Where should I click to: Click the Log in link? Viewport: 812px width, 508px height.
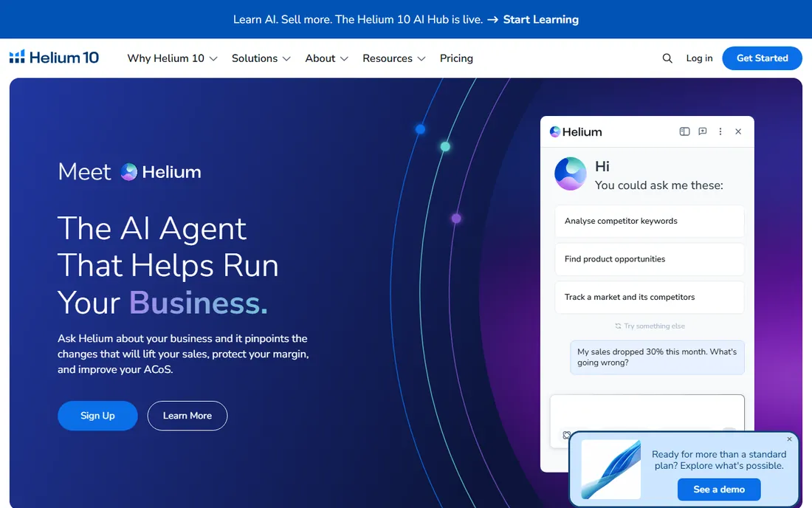pos(699,58)
